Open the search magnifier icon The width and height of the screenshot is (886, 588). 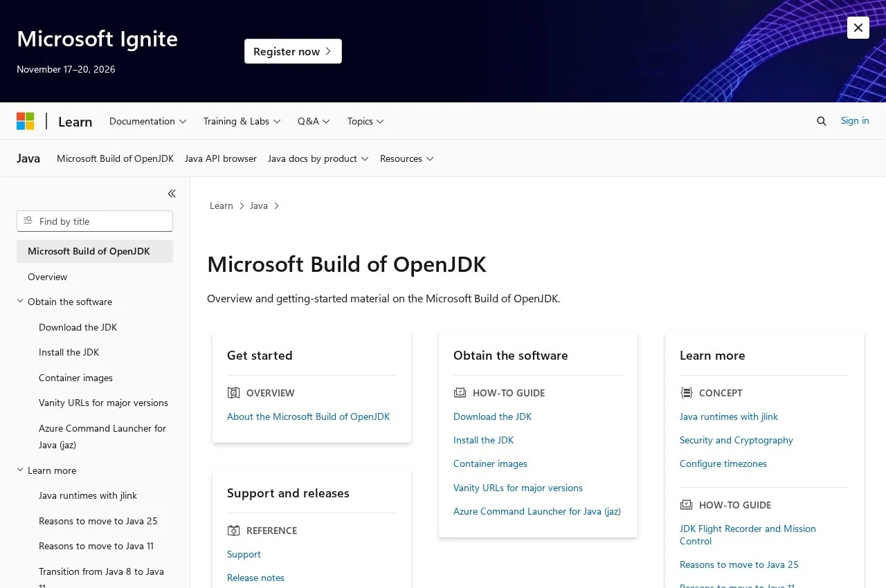coord(822,121)
